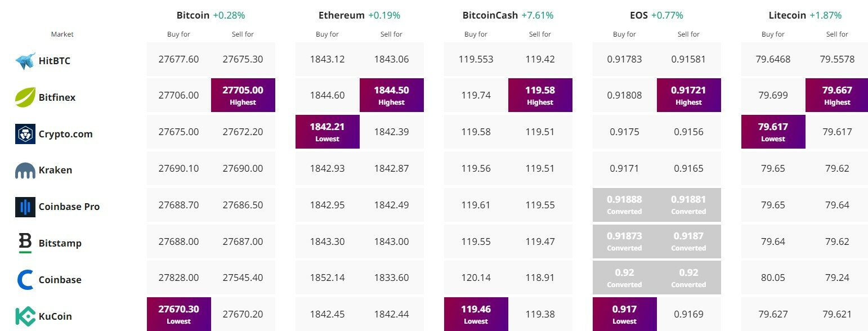Click the Kraken logo icon
This screenshot has width=868, height=331.
[25, 170]
